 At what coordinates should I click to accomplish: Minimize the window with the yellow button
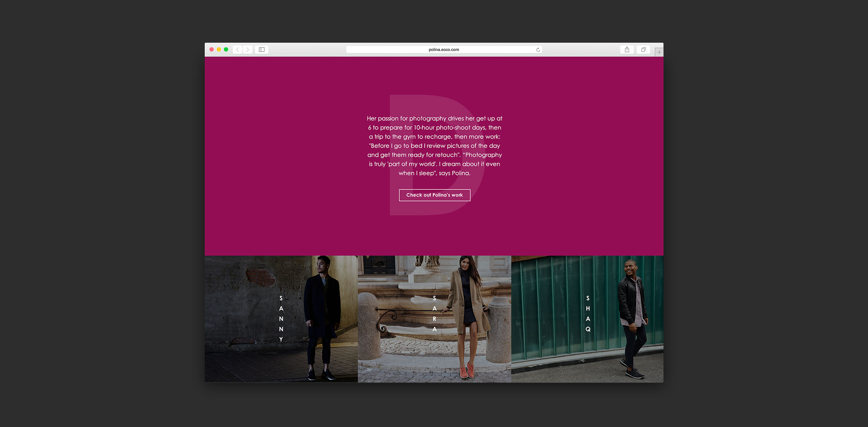[x=219, y=49]
